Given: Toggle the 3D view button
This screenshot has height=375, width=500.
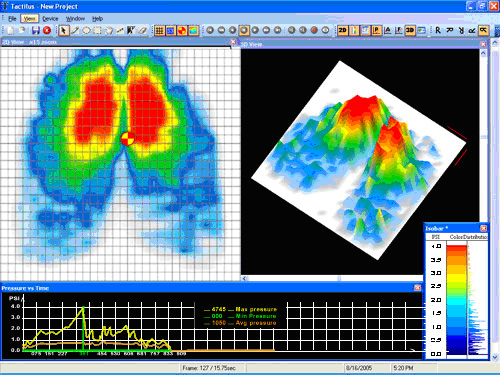Looking at the screenshot, I should click(410, 30).
